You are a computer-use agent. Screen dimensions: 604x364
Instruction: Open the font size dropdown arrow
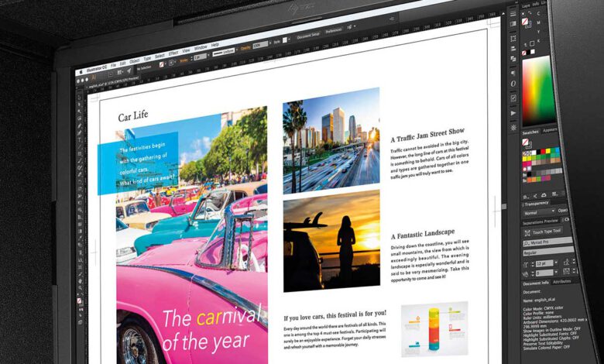pos(556,263)
